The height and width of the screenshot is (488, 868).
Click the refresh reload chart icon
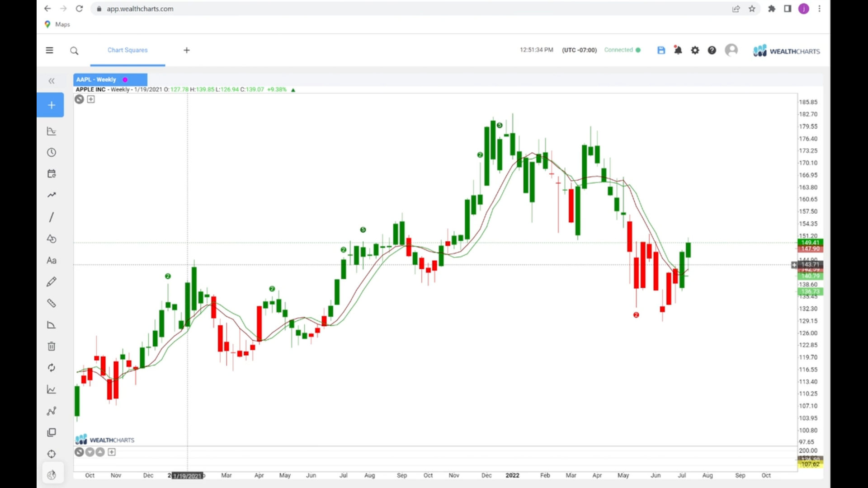coord(52,367)
